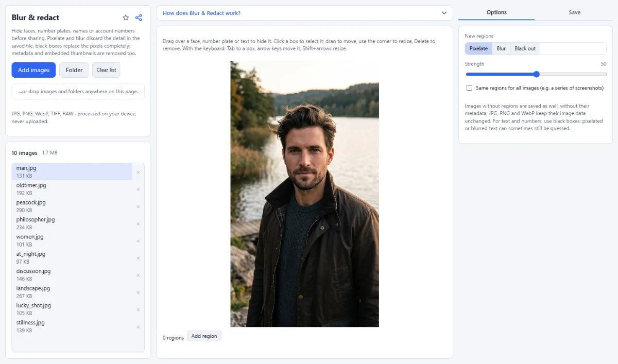Select stillness.jpg in the image list

click(72, 326)
